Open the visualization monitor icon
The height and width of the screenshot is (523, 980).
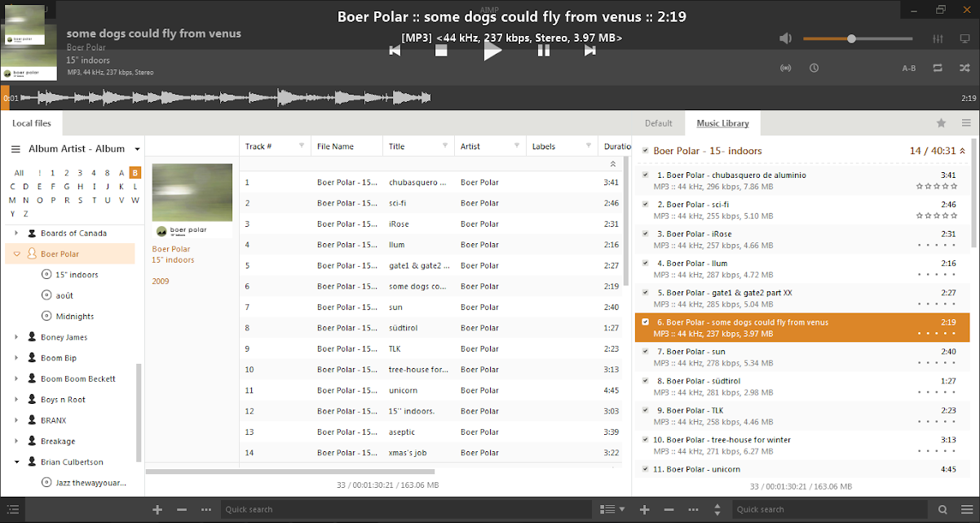(963, 38)
